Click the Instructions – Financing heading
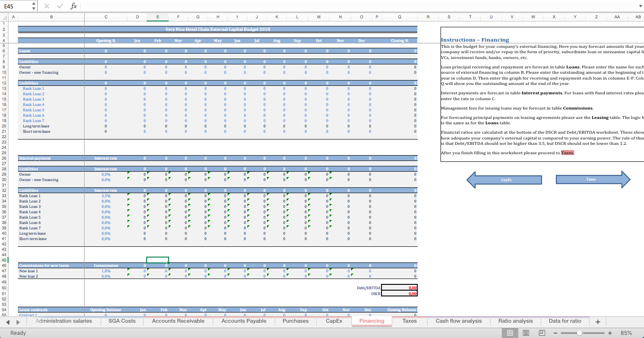This screenshot has height=338, width=644. [475, 40]
